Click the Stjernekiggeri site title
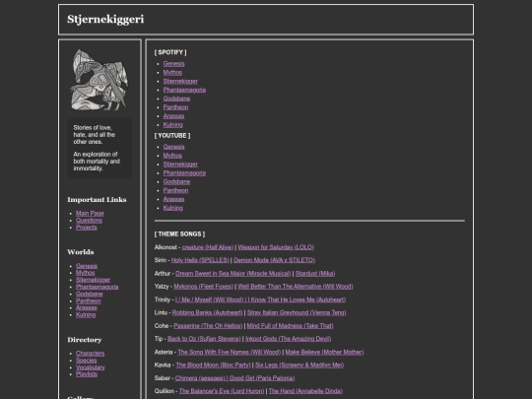Viewport: 532px width, 399px height. [x=105, y=20]
